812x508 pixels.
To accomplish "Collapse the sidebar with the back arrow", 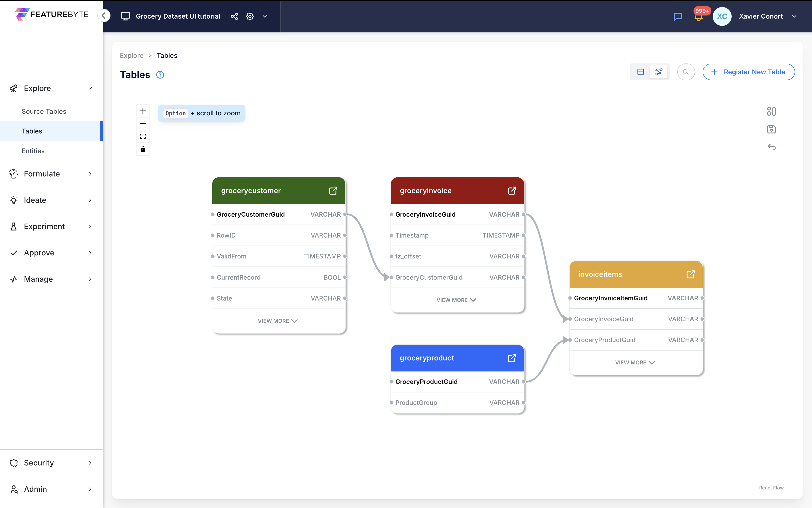I will (104, 16).
